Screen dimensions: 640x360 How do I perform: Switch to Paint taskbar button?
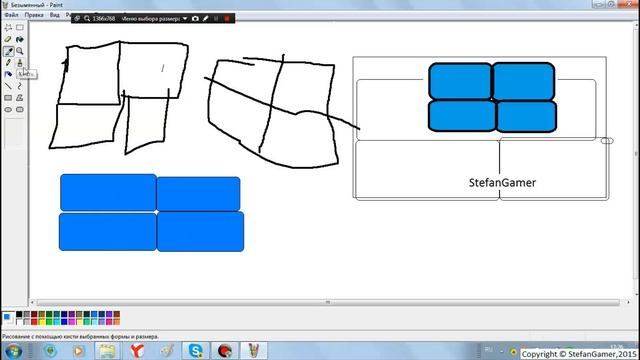click(x=253, y=351)
